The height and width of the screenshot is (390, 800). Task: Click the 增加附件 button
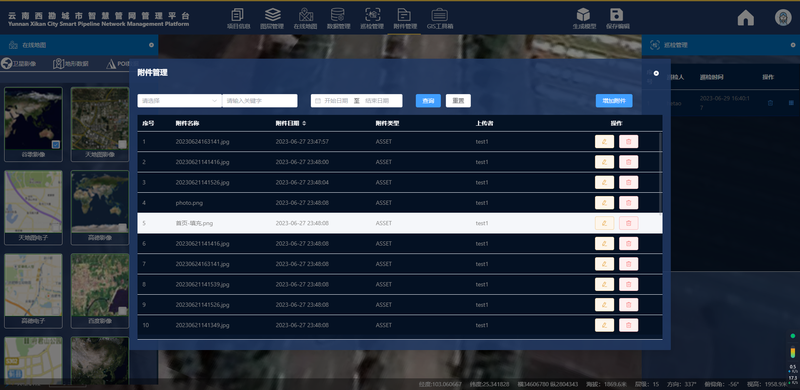tap(614, 101)
